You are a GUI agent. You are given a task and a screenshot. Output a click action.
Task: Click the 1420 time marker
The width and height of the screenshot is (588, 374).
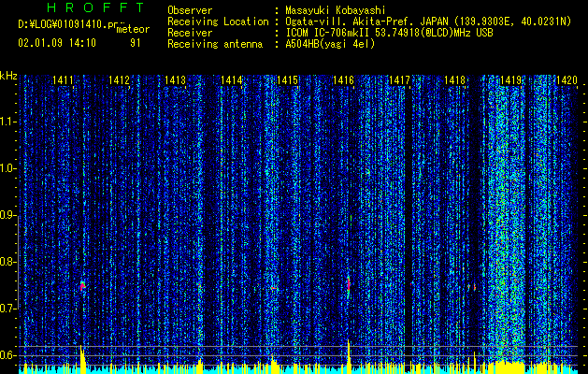(x=566, y=79)
